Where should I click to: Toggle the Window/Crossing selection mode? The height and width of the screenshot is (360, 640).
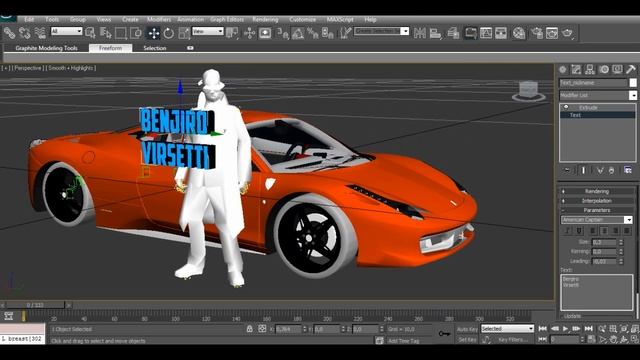coord(136,33)
